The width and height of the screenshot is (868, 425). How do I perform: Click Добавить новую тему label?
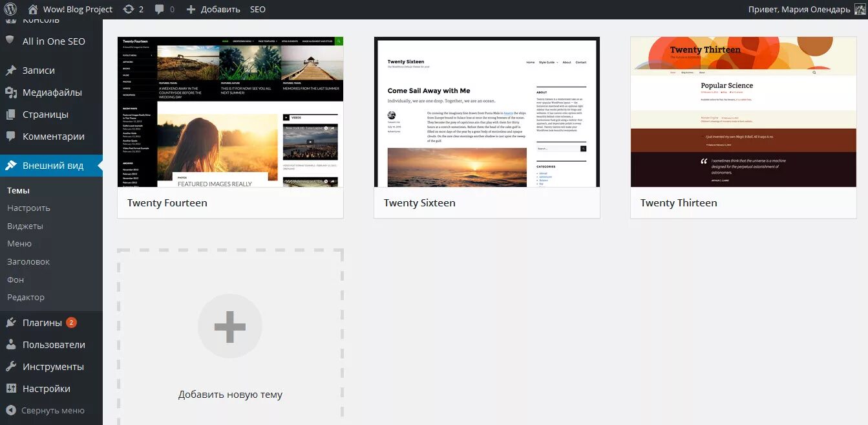[x=230, y=395]
